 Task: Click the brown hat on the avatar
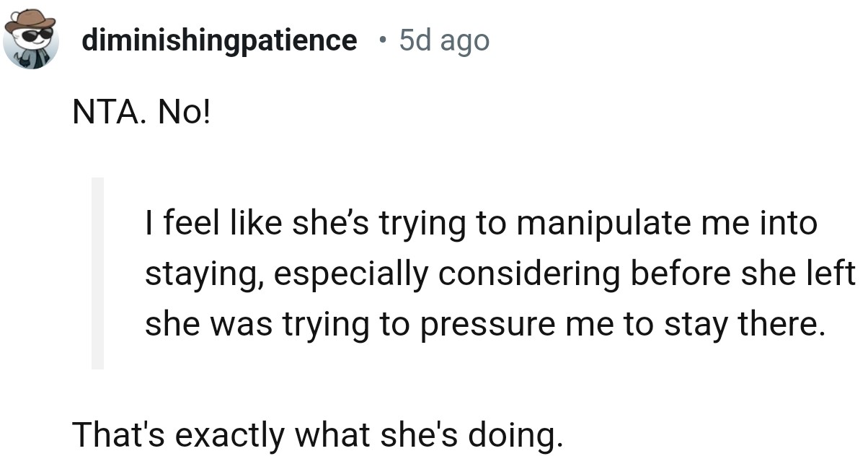30,20
